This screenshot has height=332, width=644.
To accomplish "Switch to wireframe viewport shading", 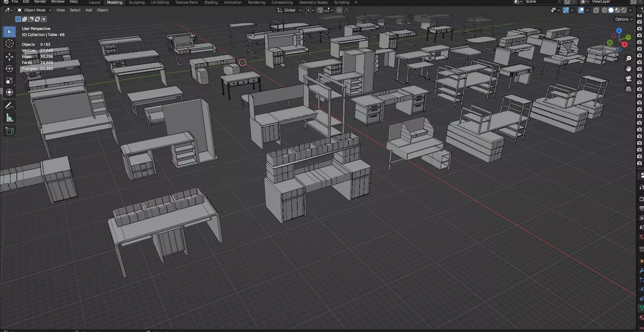I will pos(605,10).
